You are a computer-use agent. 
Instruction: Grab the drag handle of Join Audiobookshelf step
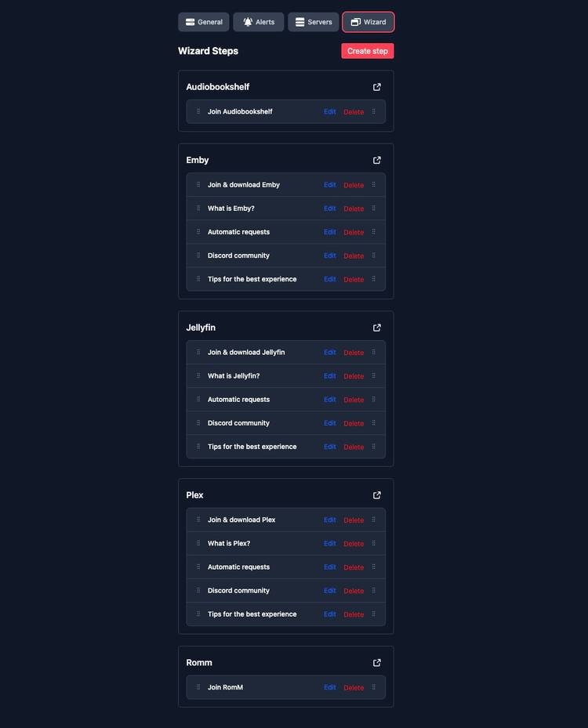[198, 111]
